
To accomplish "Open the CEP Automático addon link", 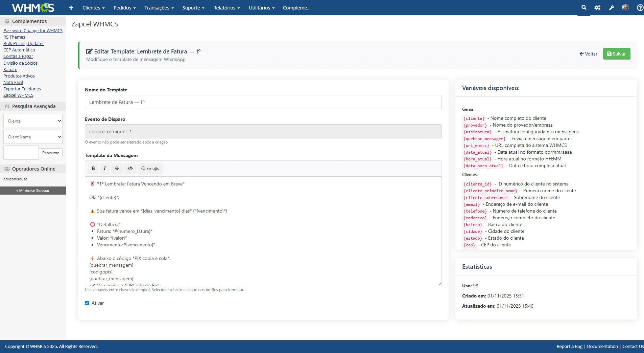I will coord(19,50).
